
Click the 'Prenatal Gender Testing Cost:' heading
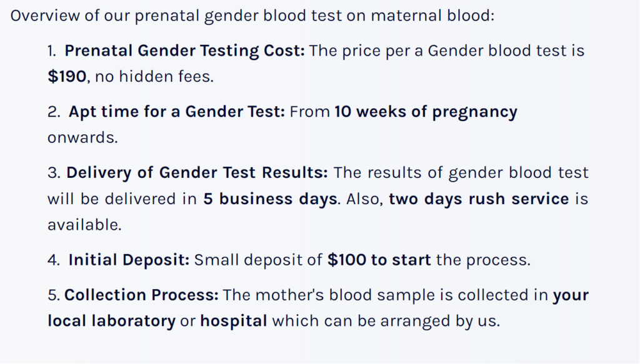(184, 51)
